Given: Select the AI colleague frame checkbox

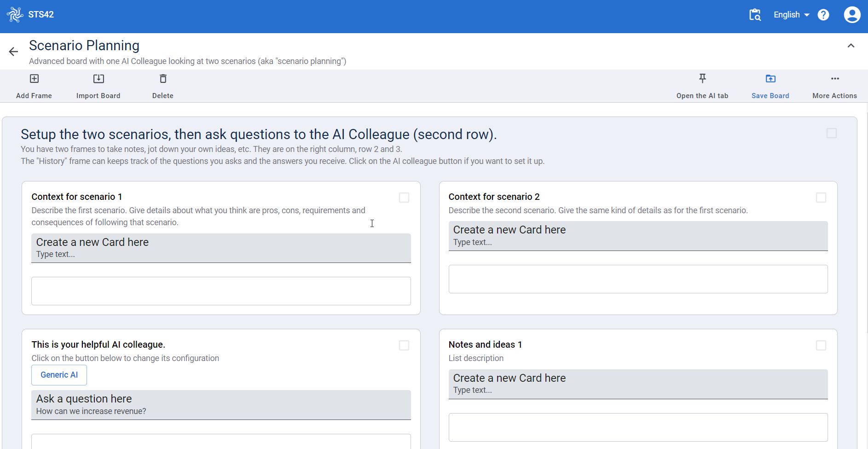Looking at the screenshot, I should pyautogui.click(x=404, y=345).
